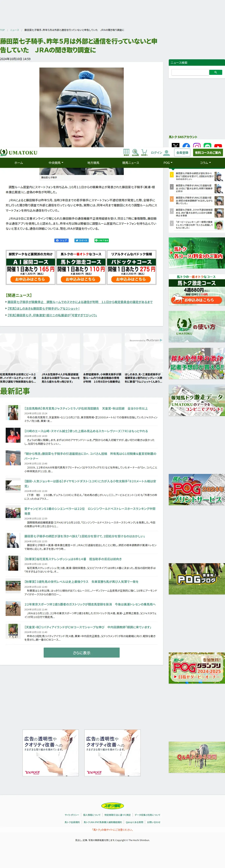Click the Q&Aよくある質問 banner

[197, 757]
